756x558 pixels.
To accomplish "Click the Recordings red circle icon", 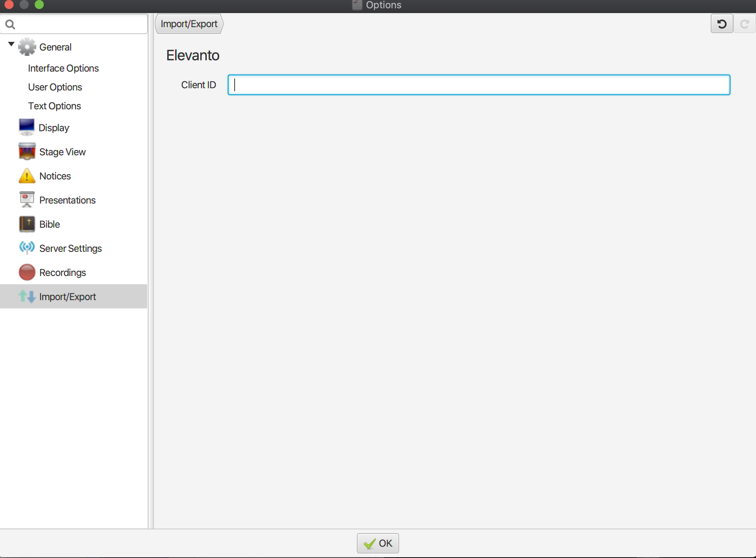I will pos(27,272).
